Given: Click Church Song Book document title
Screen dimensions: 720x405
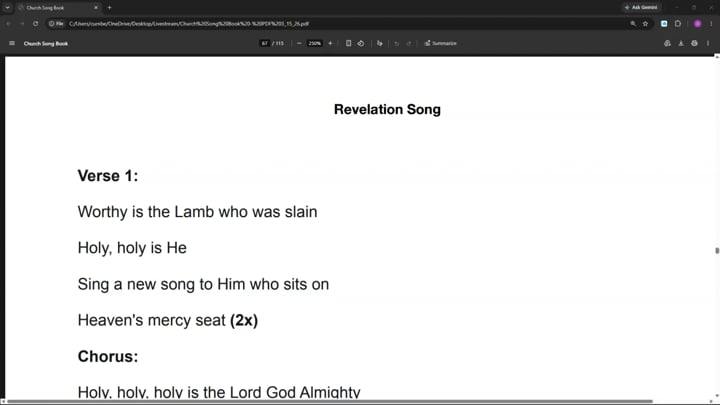Looking at the screenshot, I should coord(46,44).
